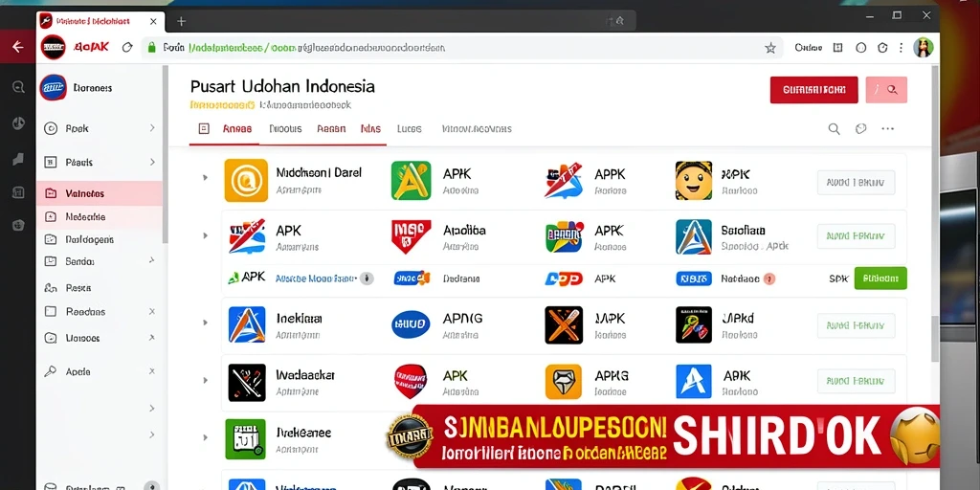Click the button in the Nudcheonl Darel row
The height and width of the screenshot is (490, 980).
click(x=856, y=183)
